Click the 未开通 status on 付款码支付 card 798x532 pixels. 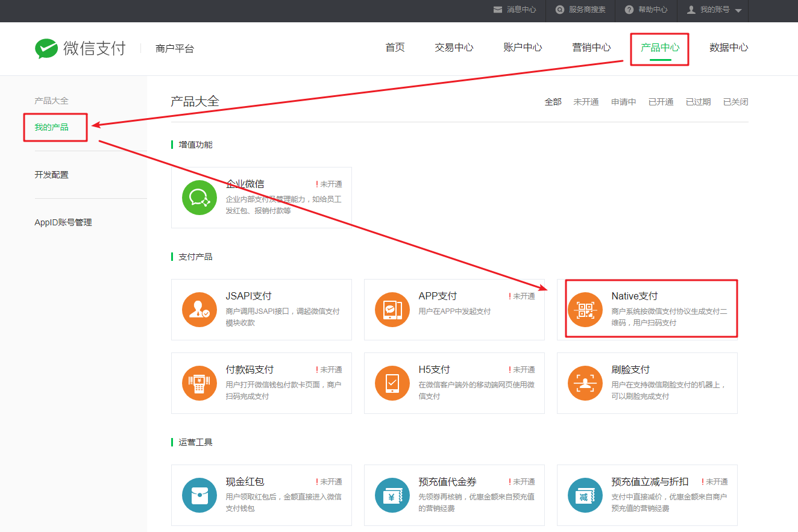[329, 370]
